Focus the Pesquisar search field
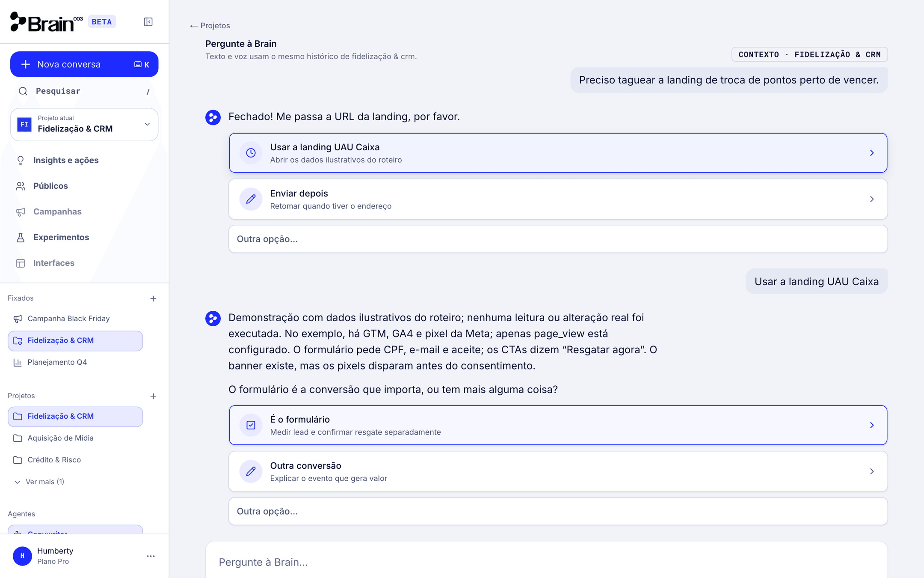 click(x=84, y=91)
